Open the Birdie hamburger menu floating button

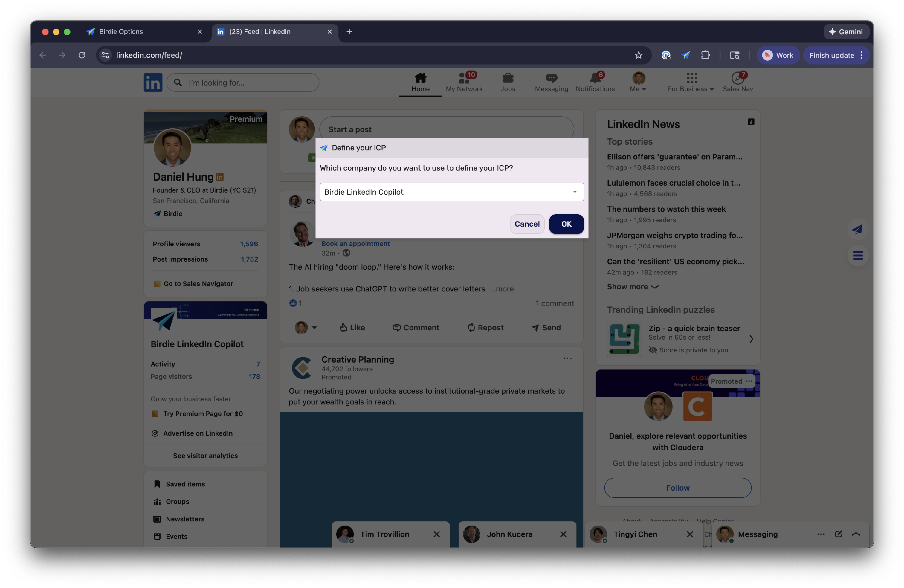pyautogui.click(x=857, y=256)
